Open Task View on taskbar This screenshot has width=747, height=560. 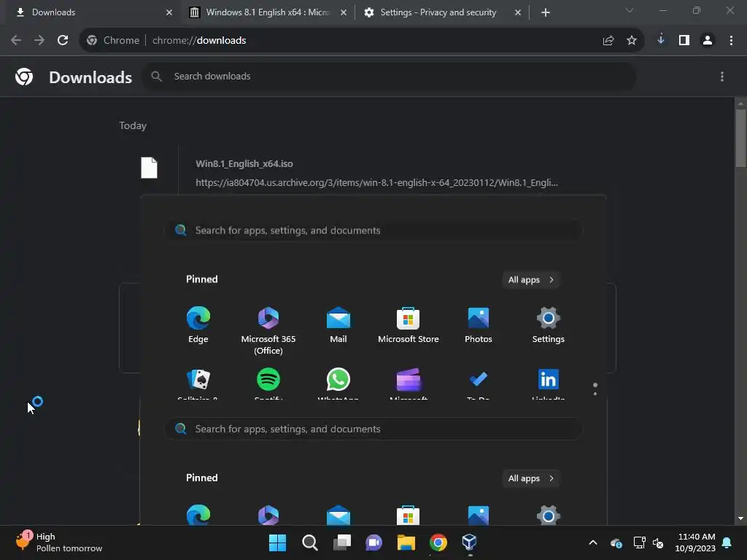(342, 542)
